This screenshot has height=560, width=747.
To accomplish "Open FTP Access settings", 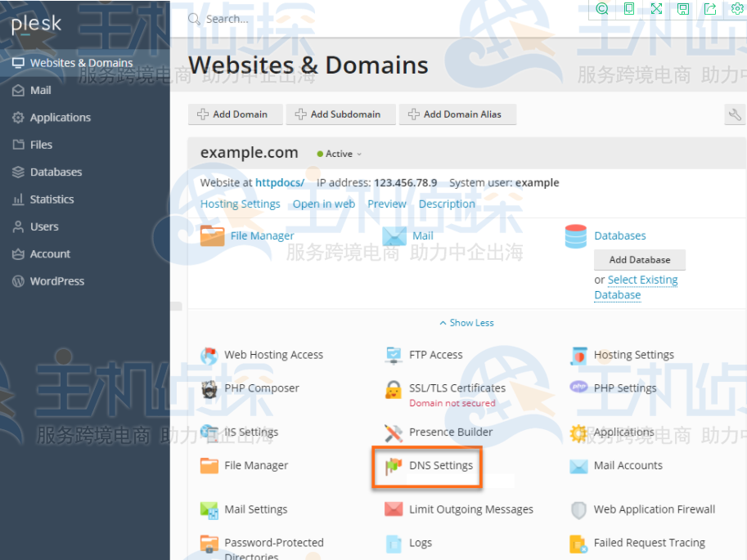I will (x=433, y=355).
